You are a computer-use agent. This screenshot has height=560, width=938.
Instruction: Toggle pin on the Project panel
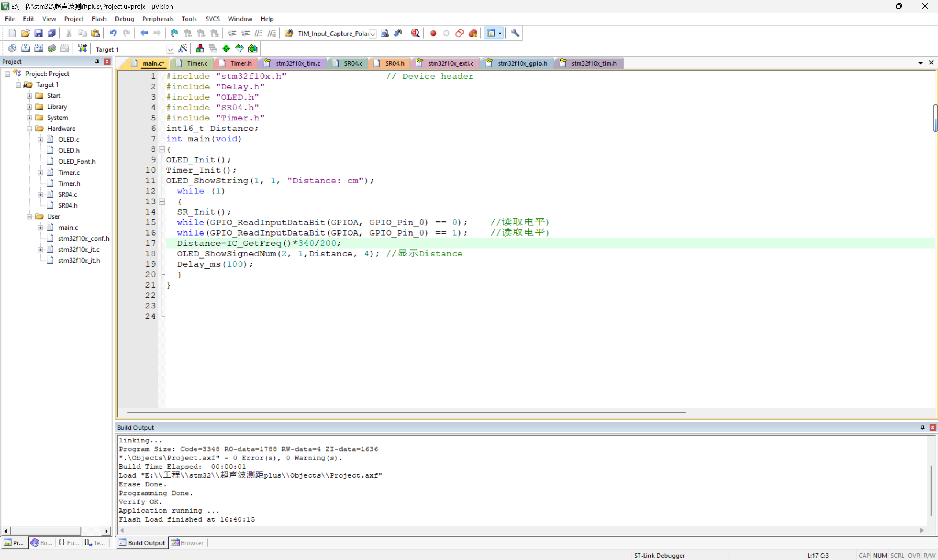(97, 62)
